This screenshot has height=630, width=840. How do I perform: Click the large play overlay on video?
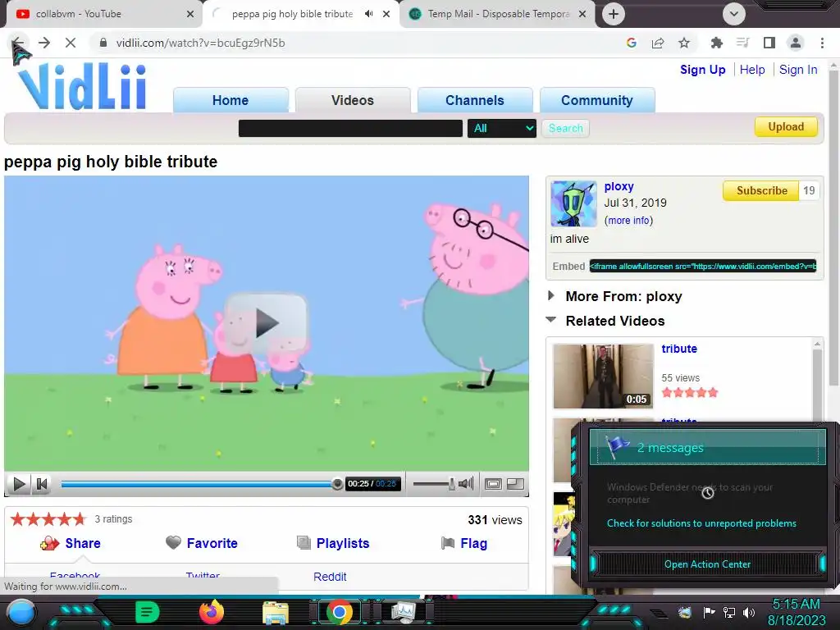[267, 322]
